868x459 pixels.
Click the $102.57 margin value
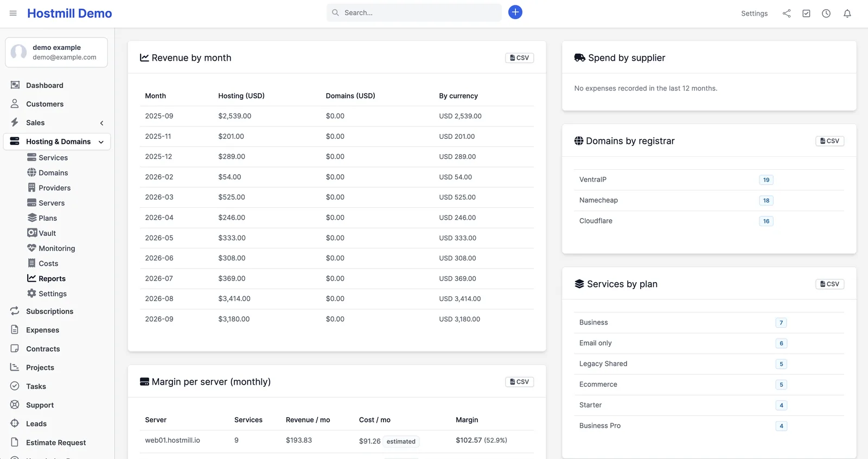(x=469, y=440)
